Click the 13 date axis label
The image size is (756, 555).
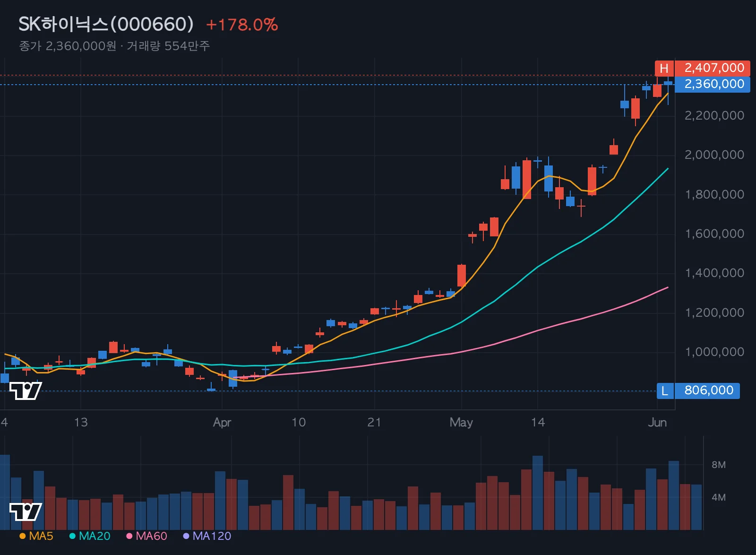pos(81,423)
